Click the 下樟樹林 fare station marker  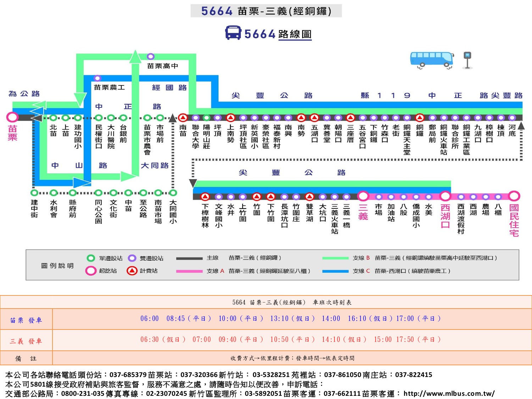pyautogui.click(x=205, y=196)
